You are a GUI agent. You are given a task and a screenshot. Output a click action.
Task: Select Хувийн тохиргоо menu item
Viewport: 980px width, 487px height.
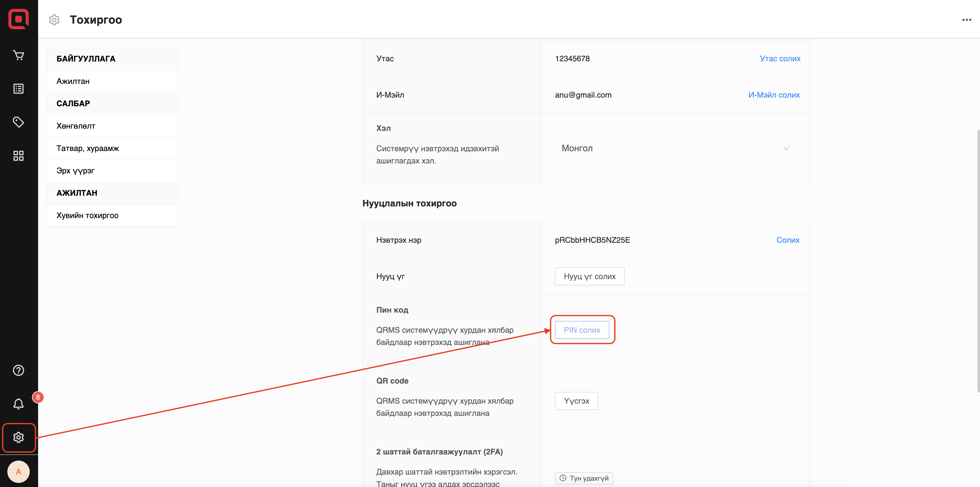coord(87,216)
